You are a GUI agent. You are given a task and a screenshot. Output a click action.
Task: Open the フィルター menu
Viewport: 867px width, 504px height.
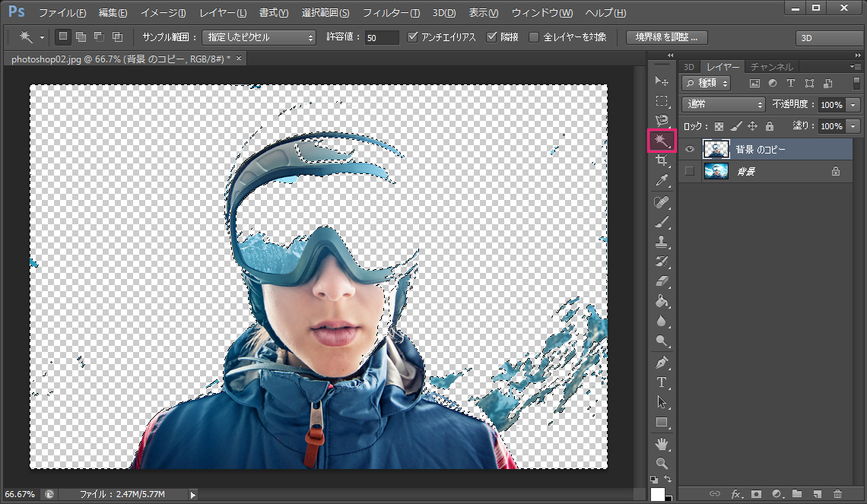(x=390, y=13)
